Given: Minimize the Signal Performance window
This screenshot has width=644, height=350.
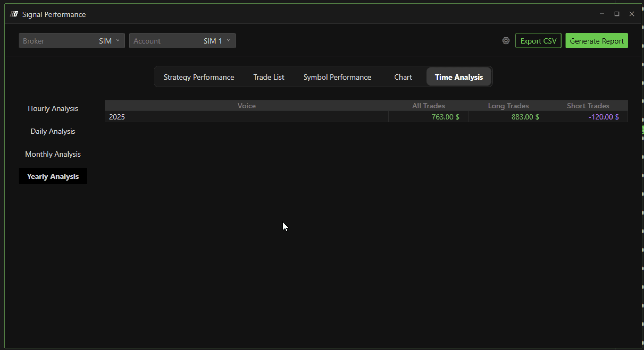Looking at the screenshot, I should [x=602, y=14].
